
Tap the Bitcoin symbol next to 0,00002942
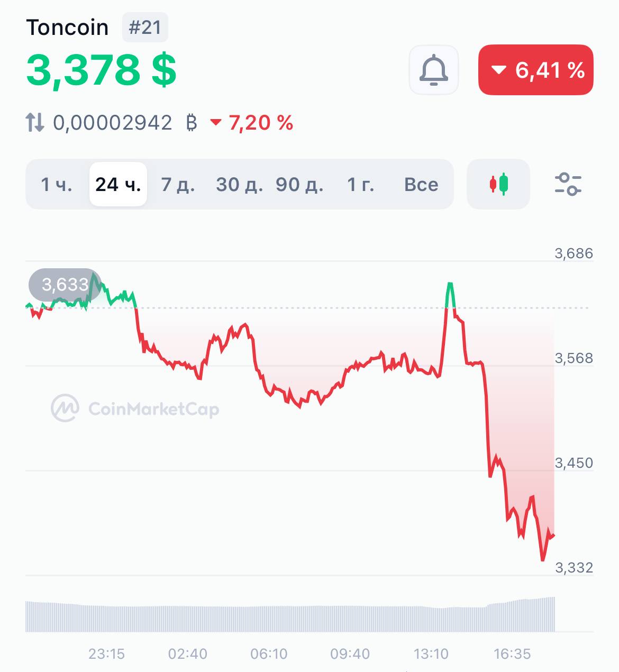click(192, 123)
